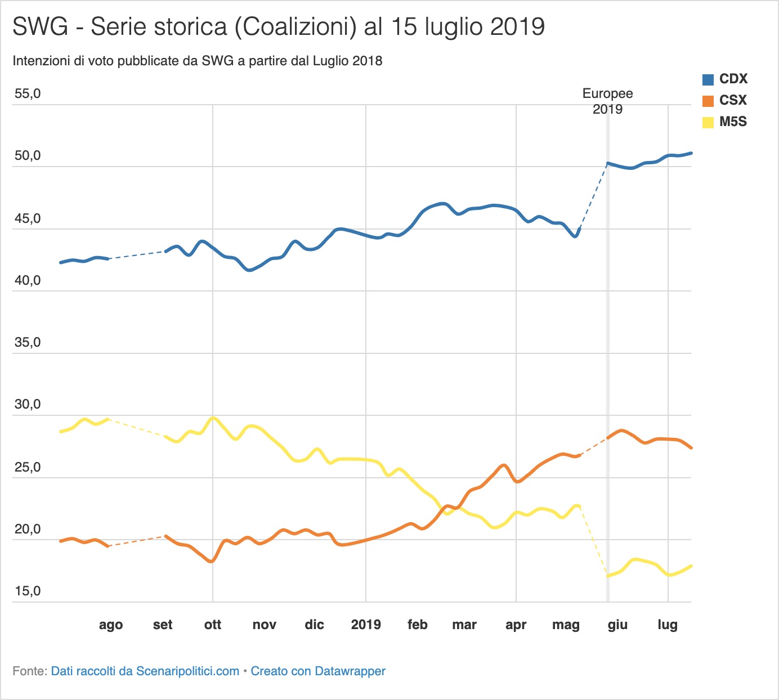Click the mar month axis label
This screenshot has height=700, width=779.
(x=464, y=625)
